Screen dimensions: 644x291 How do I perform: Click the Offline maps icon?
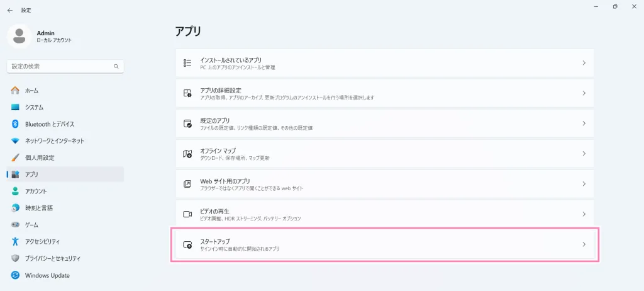click(187, 154)
